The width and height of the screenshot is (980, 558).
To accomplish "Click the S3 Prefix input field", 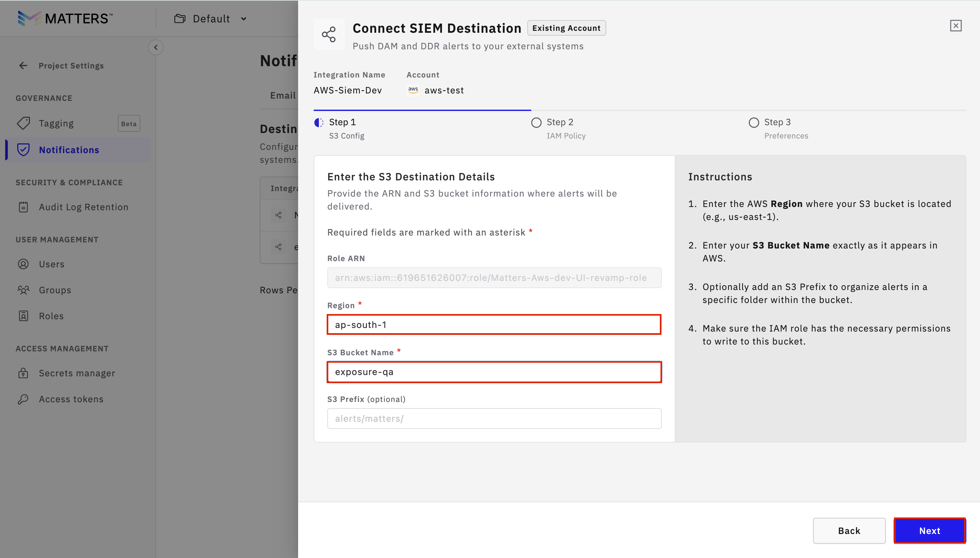I will [x=494, y=418].
